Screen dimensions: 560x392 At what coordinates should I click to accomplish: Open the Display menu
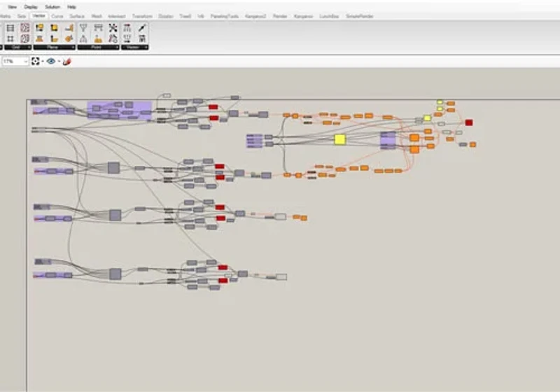click(31, 7)
